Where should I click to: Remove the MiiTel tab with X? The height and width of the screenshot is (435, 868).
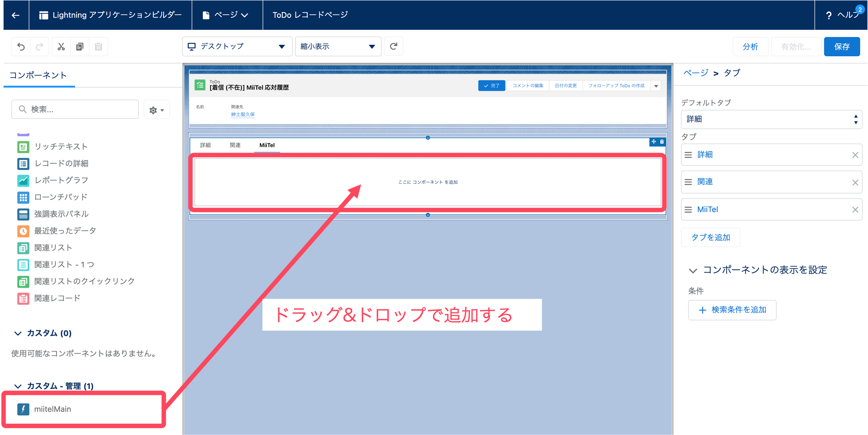tap(855, 210)
